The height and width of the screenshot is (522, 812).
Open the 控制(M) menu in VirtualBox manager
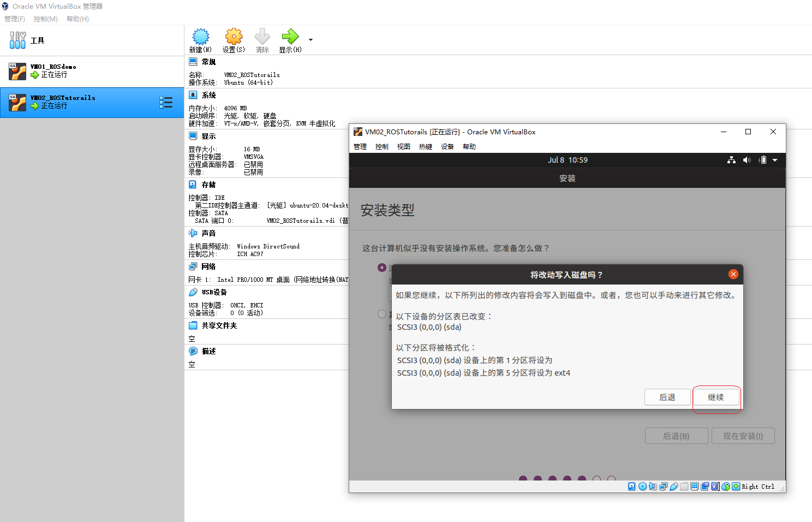click(x=45, y=19)
